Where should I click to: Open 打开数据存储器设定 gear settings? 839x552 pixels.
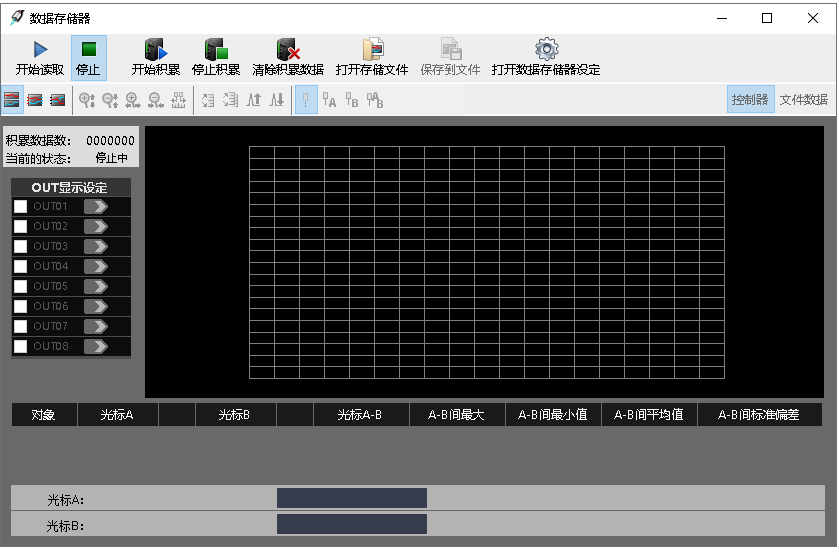click(546, 50)
